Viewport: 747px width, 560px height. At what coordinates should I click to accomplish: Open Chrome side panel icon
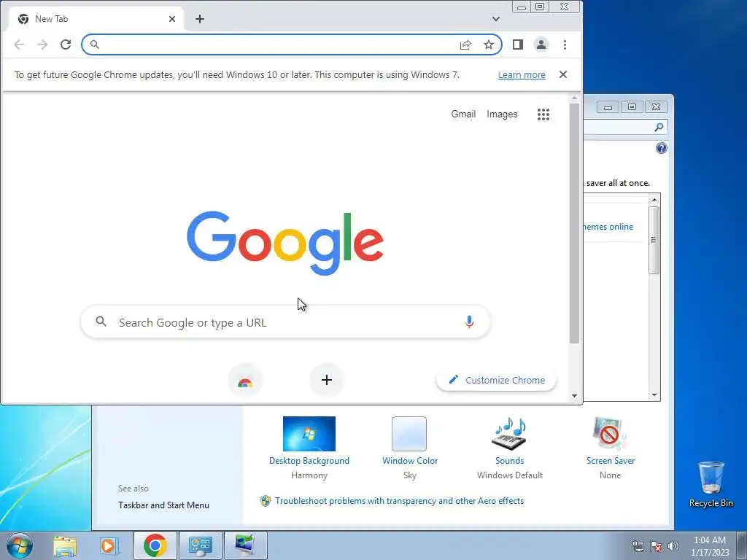click(x=518, y=44)
